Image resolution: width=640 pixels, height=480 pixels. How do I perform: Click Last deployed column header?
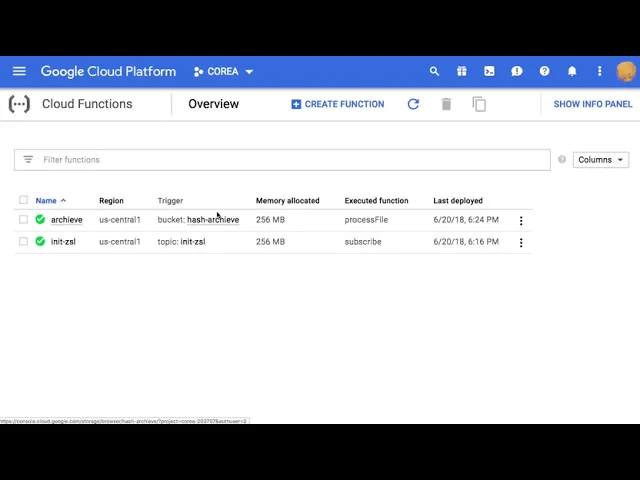pos(458,201)
